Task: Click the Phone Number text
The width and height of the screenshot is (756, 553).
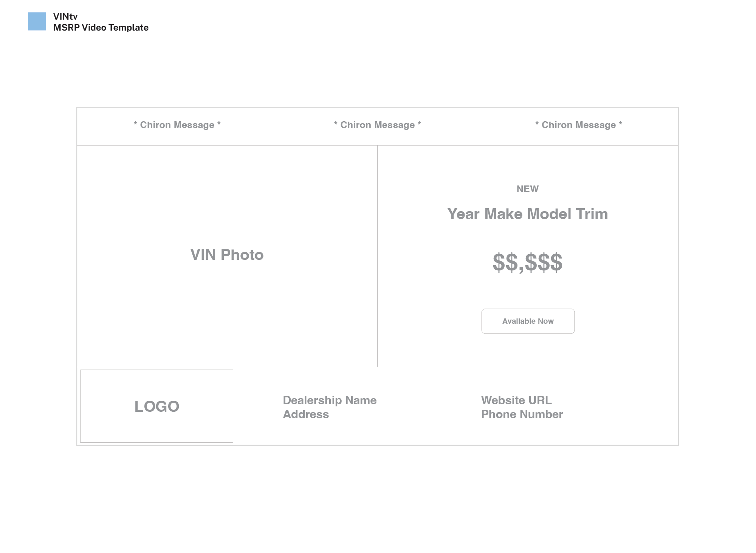Action: coord(522,414)
